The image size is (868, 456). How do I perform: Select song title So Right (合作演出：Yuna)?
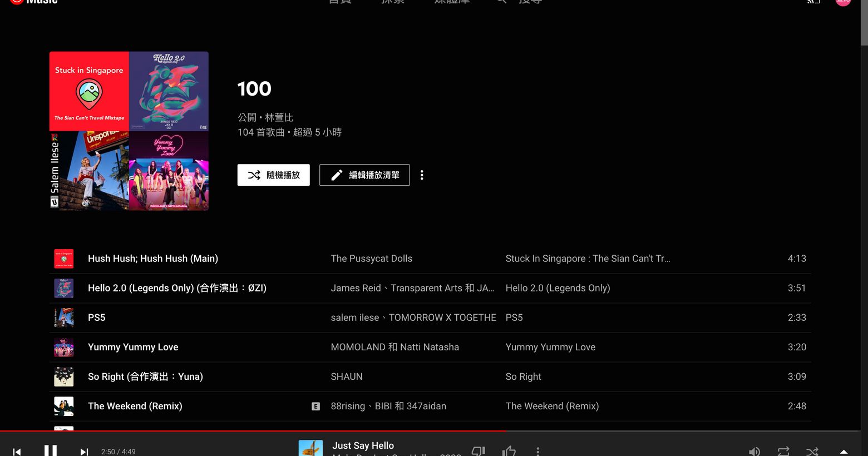(x=145, y=376)
